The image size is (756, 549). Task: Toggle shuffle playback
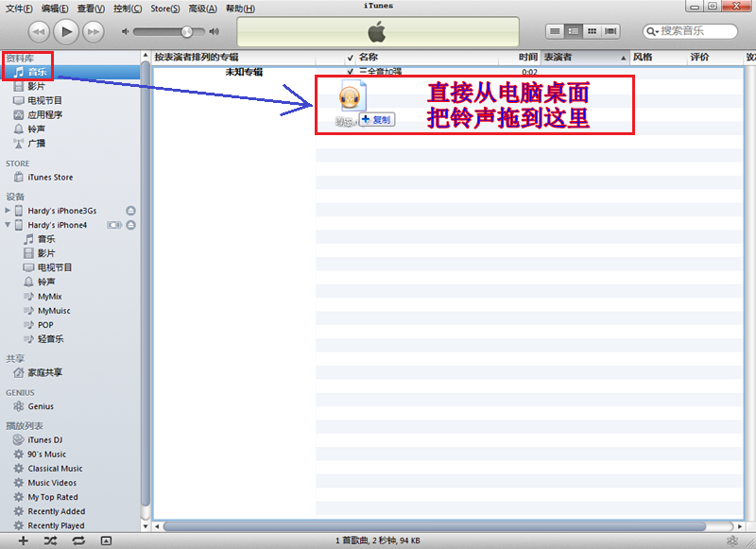50,540
